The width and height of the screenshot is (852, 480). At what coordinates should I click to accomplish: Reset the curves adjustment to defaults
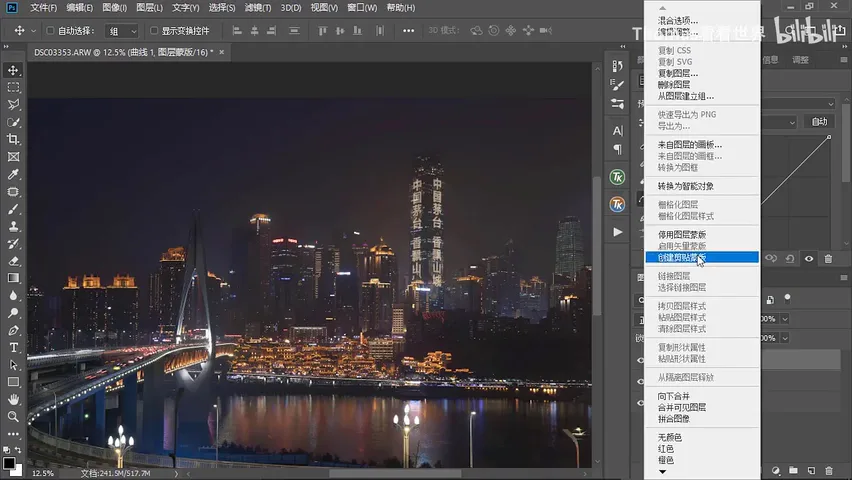pos(790,259)
